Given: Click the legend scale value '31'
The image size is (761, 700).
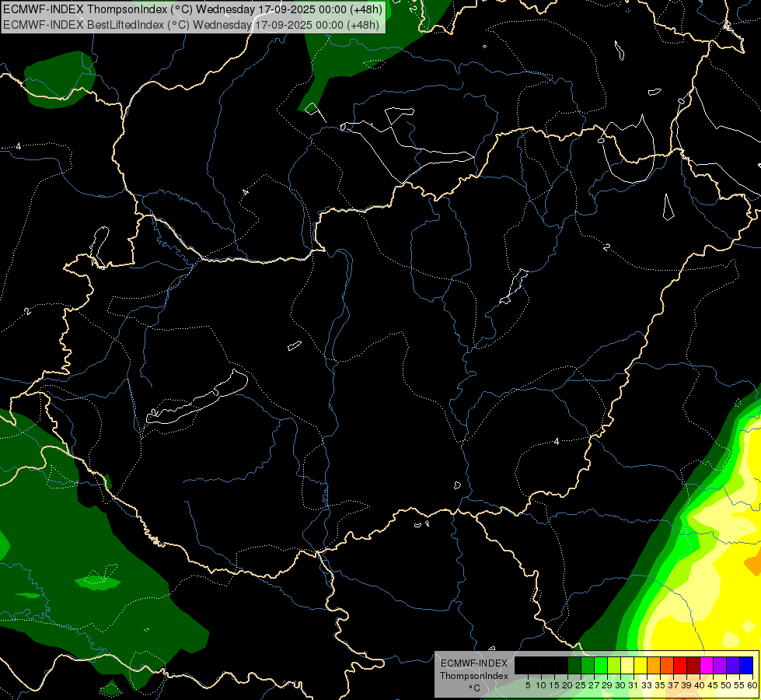Looking at the screenshot, I should point(634,685).
